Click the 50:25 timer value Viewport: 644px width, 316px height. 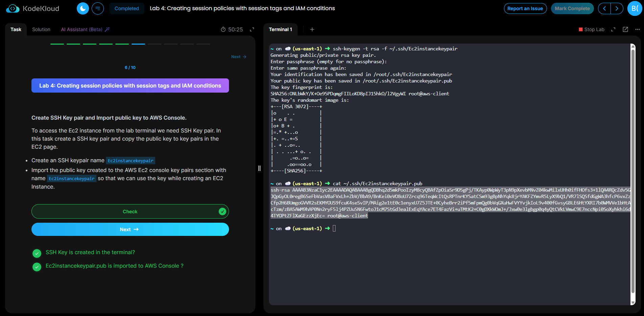[235, 29]
